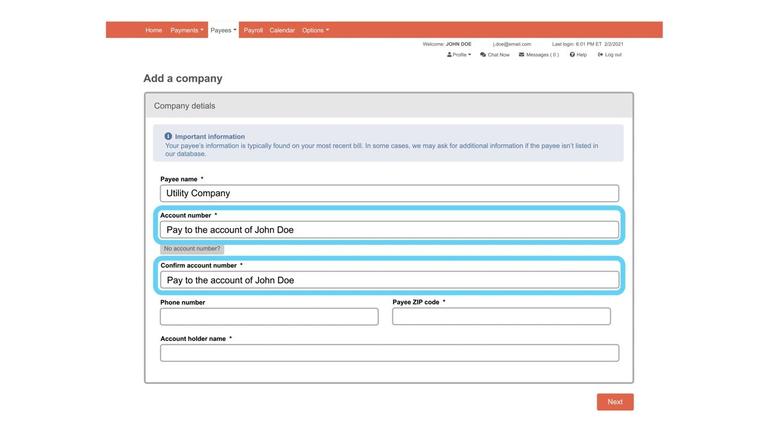Open the Payees dropdown tab
Screen dimensions: 768x432
click(223, 30)
